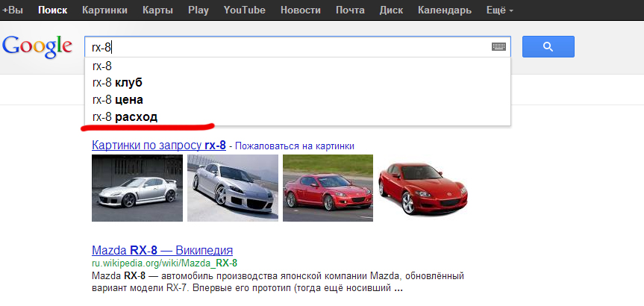The image size is (644, 306).
Task: Pick the 'rx-8 расход' autocomplete suggestion
Action: [125, 116]
